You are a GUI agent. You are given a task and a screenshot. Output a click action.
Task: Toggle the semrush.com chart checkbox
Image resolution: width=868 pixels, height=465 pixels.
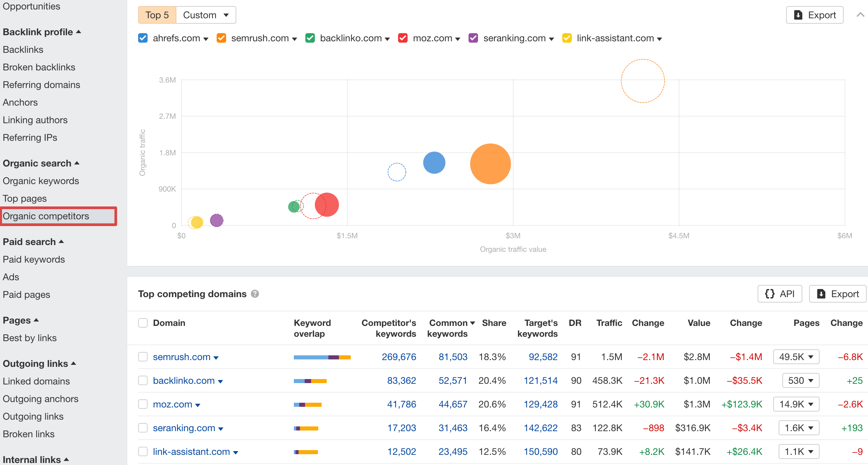pyautogui.click(x=221, y=38)
